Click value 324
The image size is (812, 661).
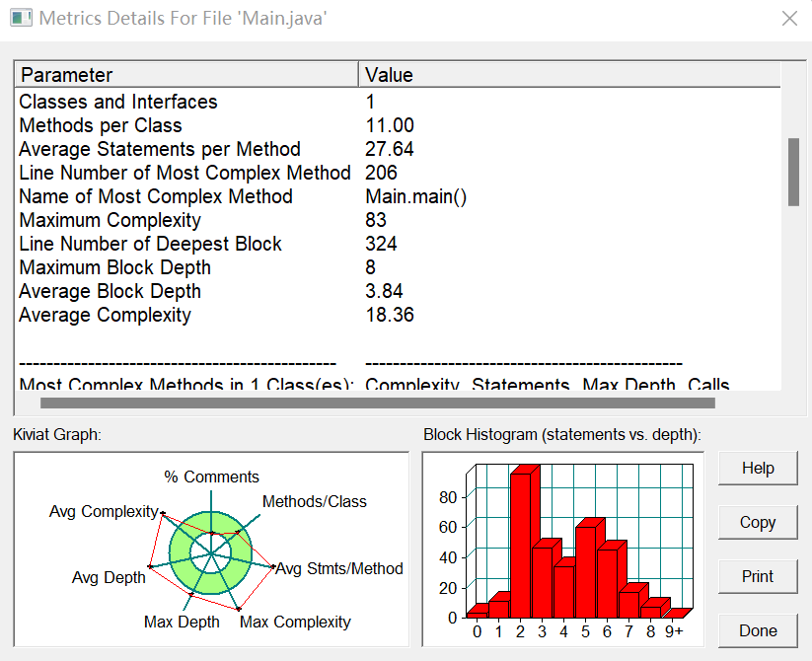pyautogui.click(x=381, y=244)
